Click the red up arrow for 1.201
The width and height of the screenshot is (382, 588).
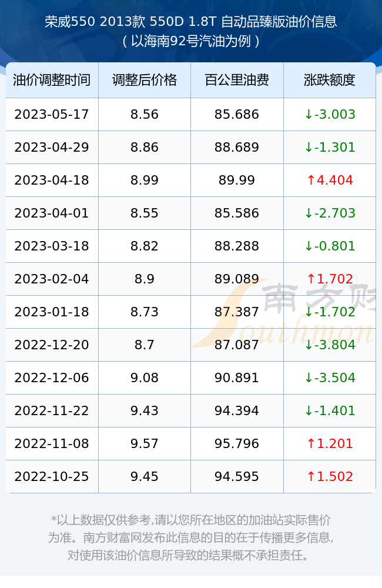pos(311,443)
